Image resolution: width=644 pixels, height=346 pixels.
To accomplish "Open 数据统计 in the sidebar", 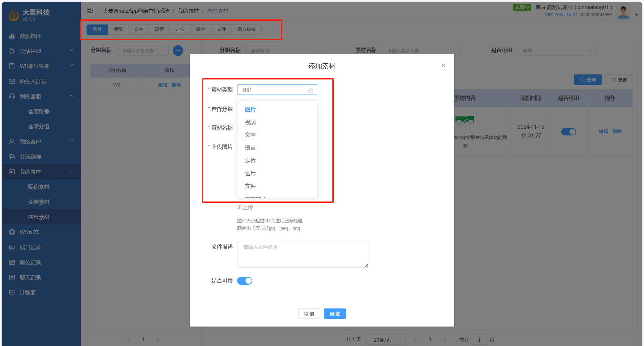I will point(30,36).
